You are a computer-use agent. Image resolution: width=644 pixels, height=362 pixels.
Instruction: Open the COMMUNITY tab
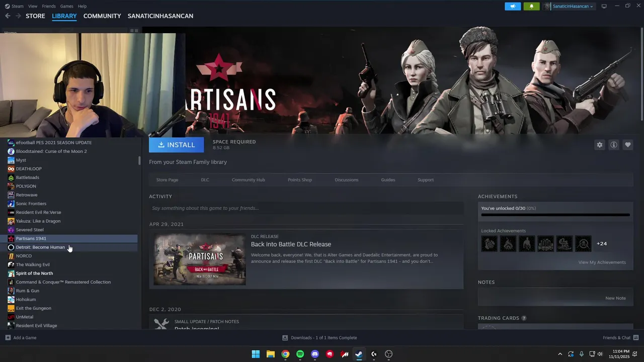102,16
